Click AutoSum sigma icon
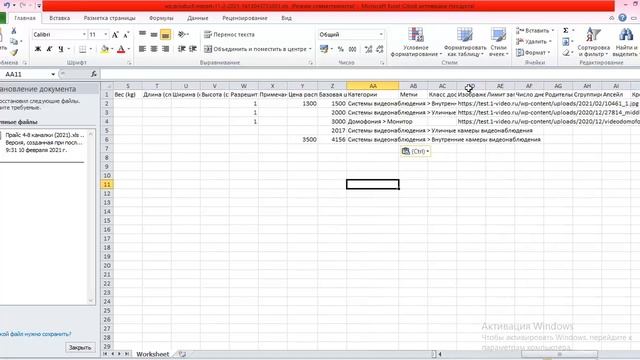This screenshot has height=360, width=640. point(566,31)
